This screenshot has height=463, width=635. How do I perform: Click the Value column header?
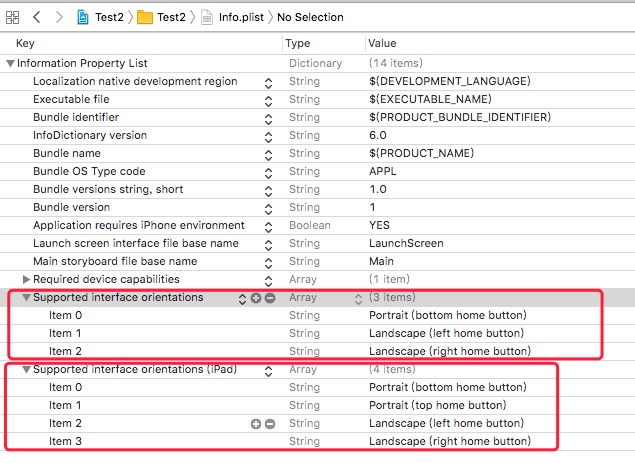pyautogui.click(x=382, y=44)
